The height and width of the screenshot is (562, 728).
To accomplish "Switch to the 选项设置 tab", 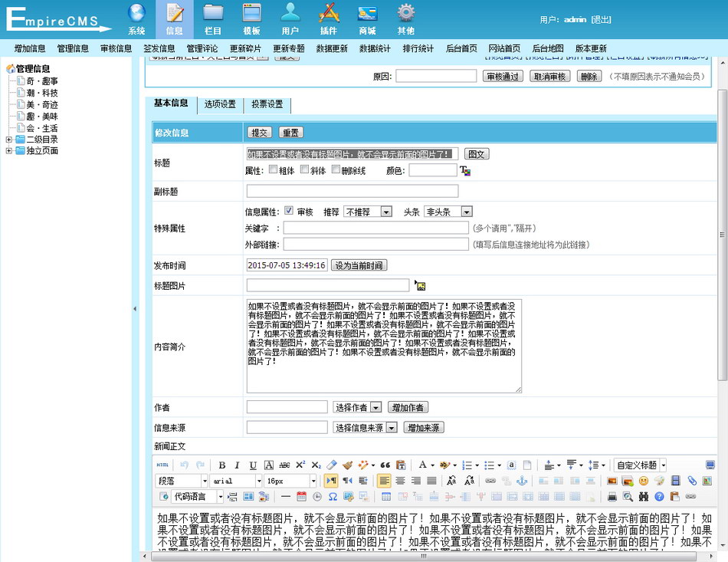I will (220, 104).
